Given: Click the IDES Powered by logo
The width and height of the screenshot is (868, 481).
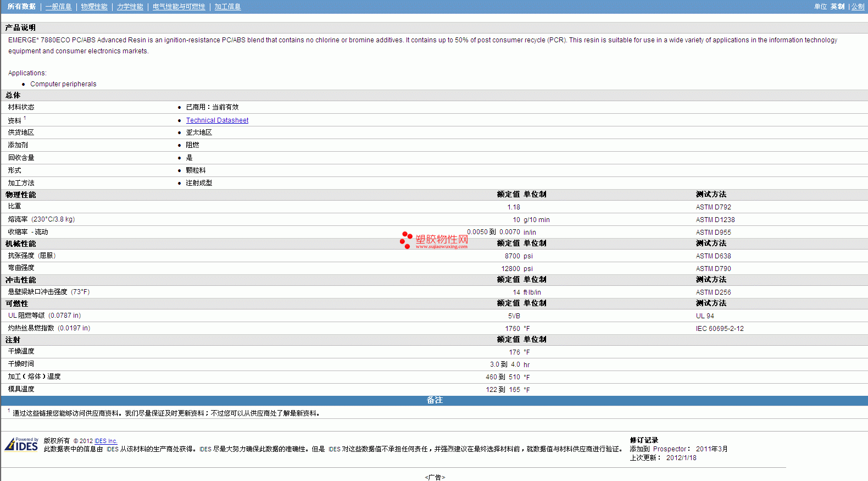Looking at the screenshot, I should [22, 444].
